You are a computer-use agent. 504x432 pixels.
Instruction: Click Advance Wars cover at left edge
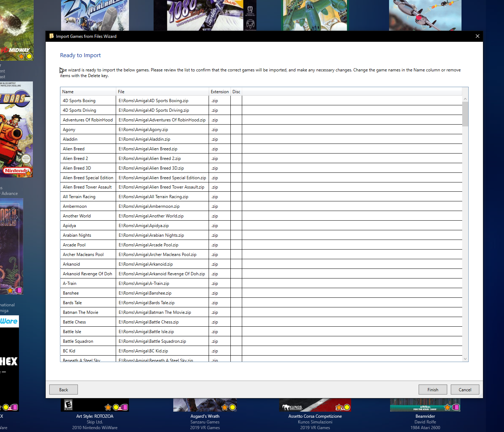click(16, 129)
